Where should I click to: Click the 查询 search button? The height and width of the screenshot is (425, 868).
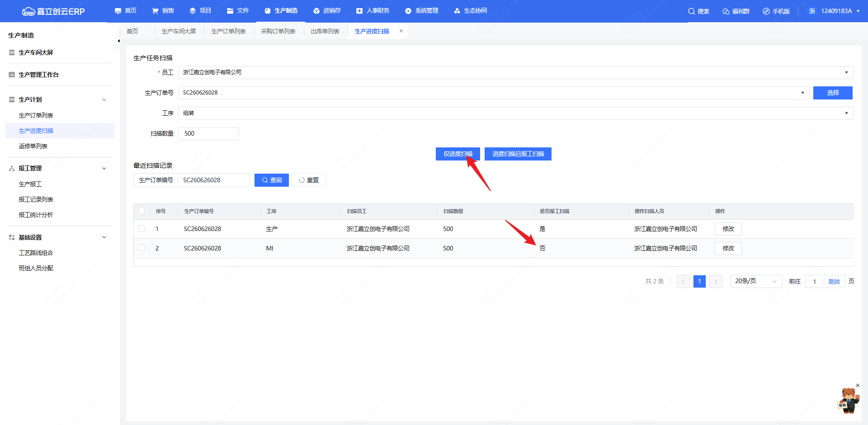pyautogui.click(x=272, y=180)
